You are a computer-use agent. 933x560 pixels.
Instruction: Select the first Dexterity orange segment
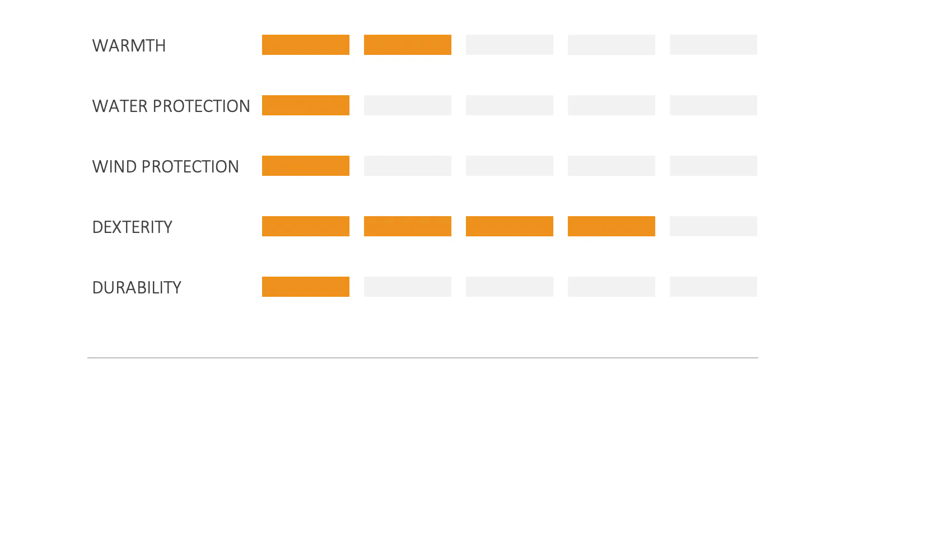click(306, 226)
